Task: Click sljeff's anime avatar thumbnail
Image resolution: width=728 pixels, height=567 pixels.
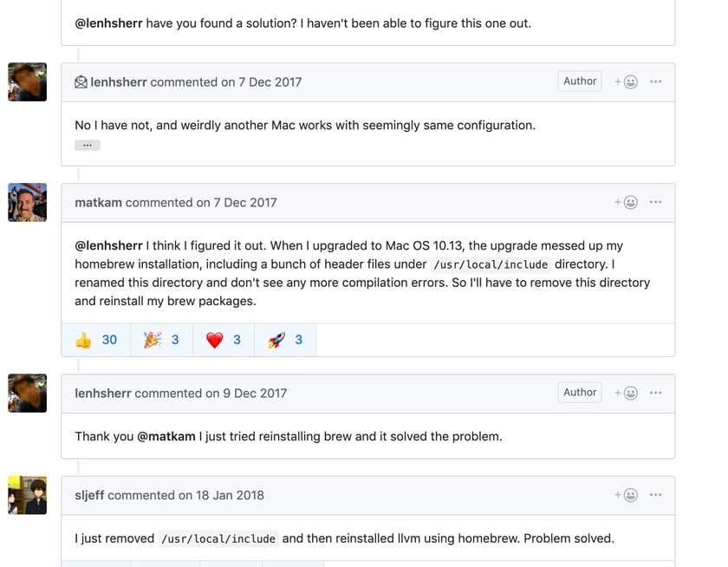Action: coord(28,495)
